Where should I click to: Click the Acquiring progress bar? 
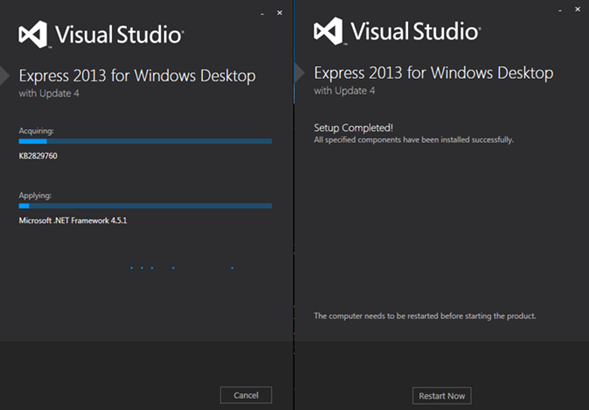pyautogui.click(x=145, y=141)
